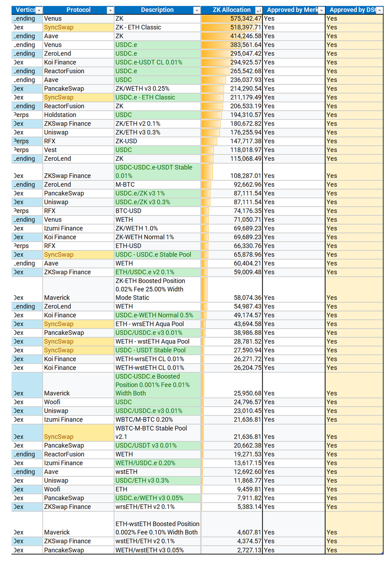This screenshot has width=392, height=566.
Task: Select the ZK-USD description cell
Action: tap(157, 141)
